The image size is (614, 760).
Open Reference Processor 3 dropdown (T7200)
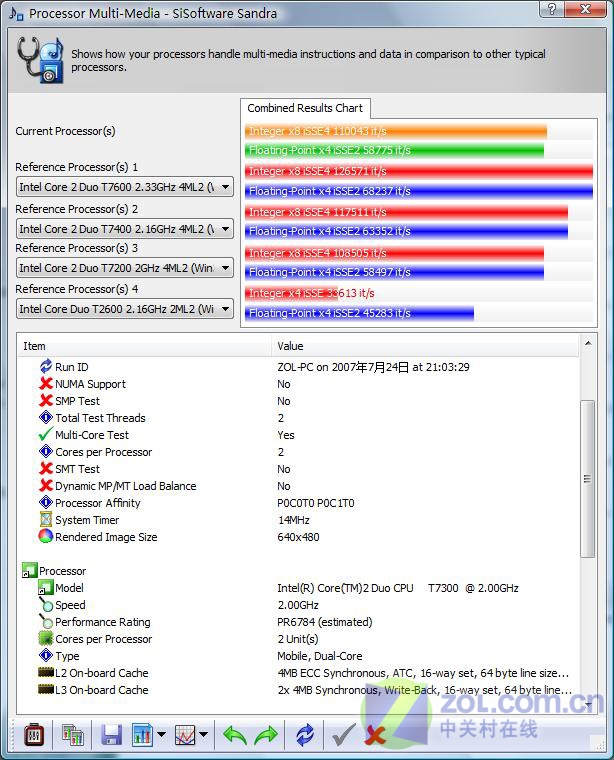[125, 268]
